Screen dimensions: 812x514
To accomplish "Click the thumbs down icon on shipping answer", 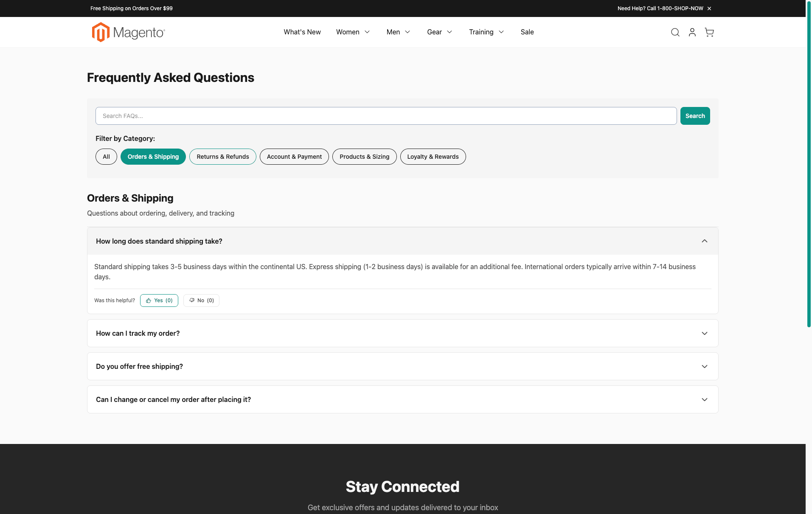I will 192,300.
